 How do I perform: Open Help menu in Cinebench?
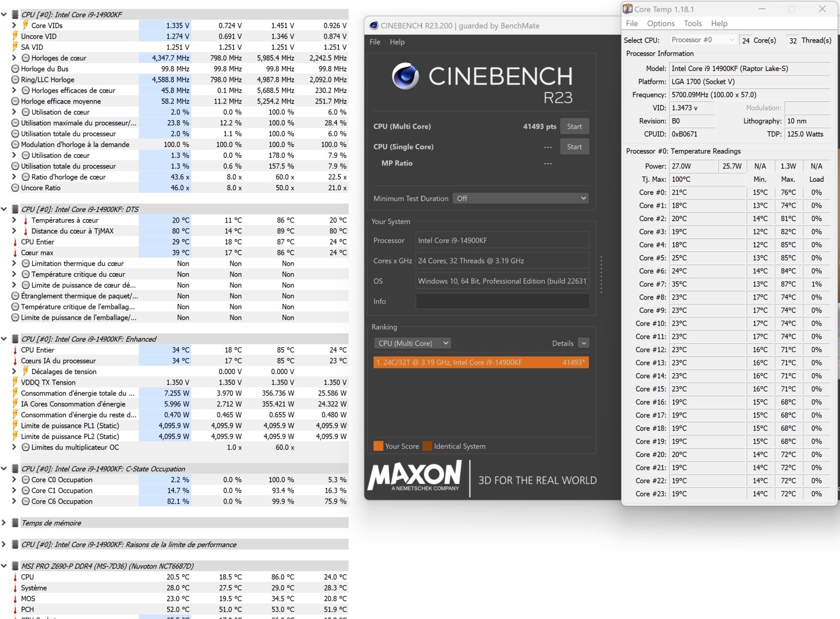click(x=397, y=42)
